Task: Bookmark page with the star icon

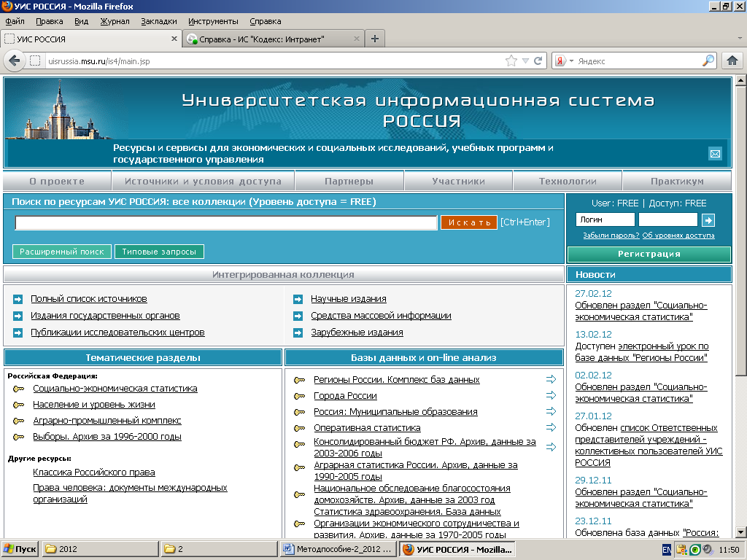Action: tap(511, 61)
